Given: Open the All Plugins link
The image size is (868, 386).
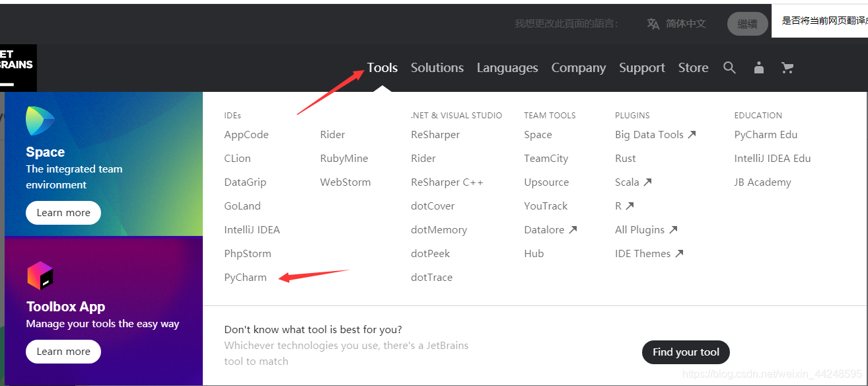Looking at the screenshot, I should pyautogui.click(x=646, y=230).
